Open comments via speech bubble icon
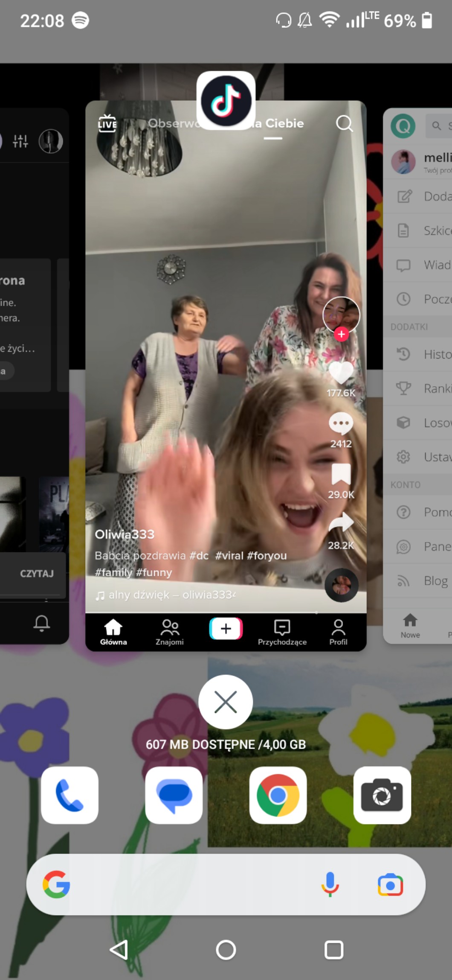Image resolution: width=452 pixels, height=980 pixels. coord(341,423)
